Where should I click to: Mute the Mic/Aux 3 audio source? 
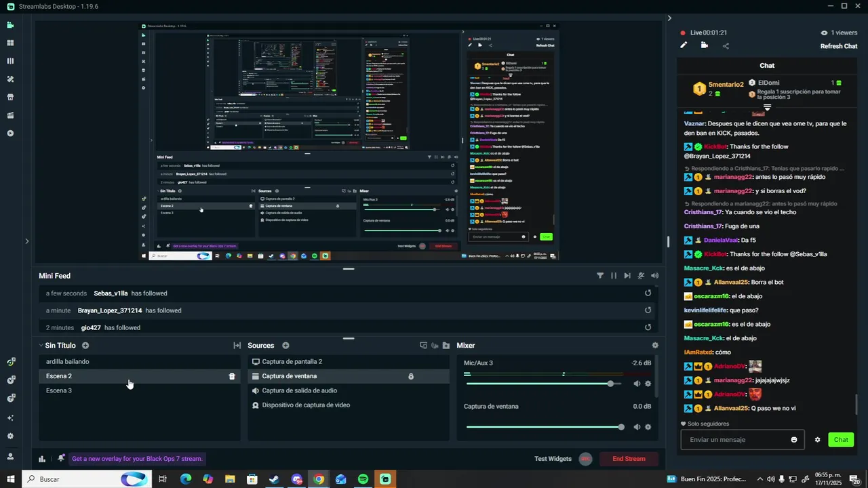(x=637, y=384)
